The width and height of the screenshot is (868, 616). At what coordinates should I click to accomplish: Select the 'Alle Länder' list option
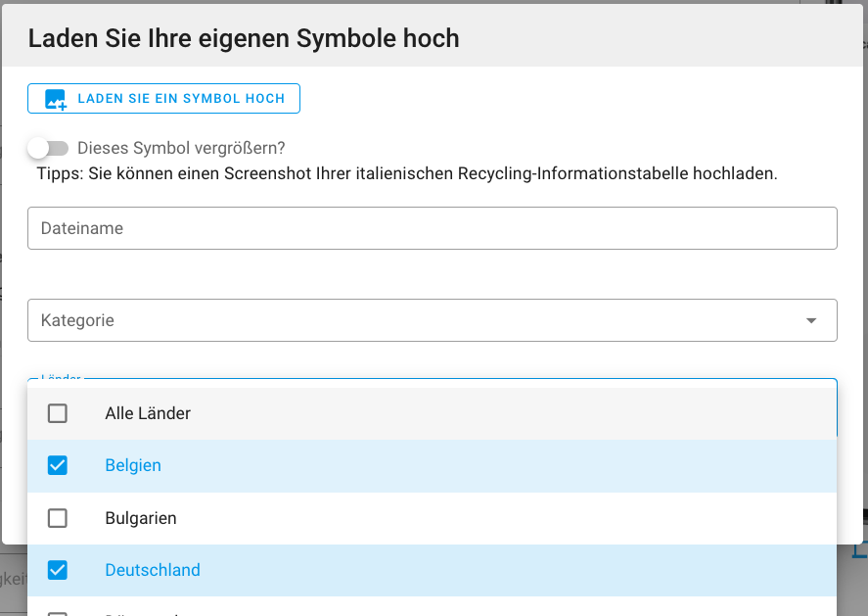pyautogui.click(x=148, y=413)
